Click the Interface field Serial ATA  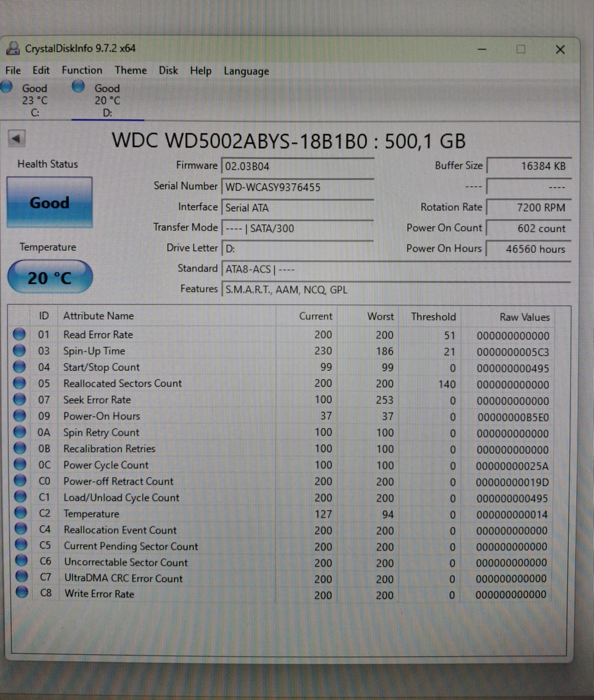[298, 208]
